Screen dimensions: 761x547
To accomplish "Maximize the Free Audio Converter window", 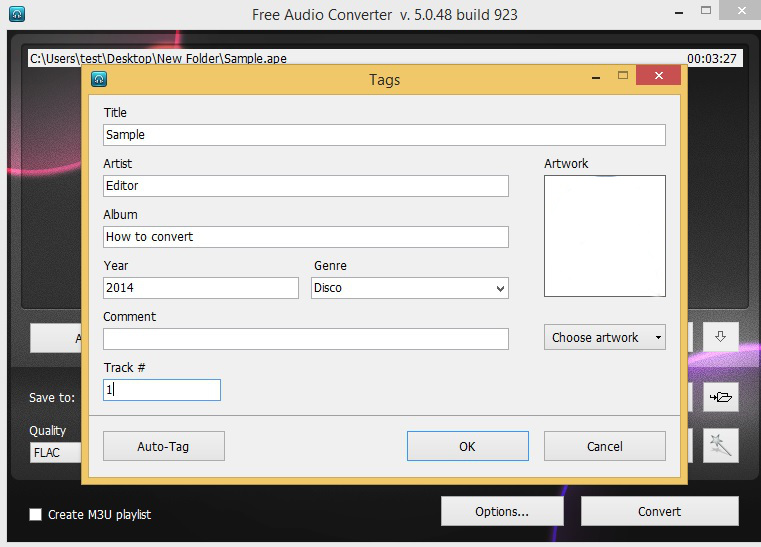I will coord(706,10).
